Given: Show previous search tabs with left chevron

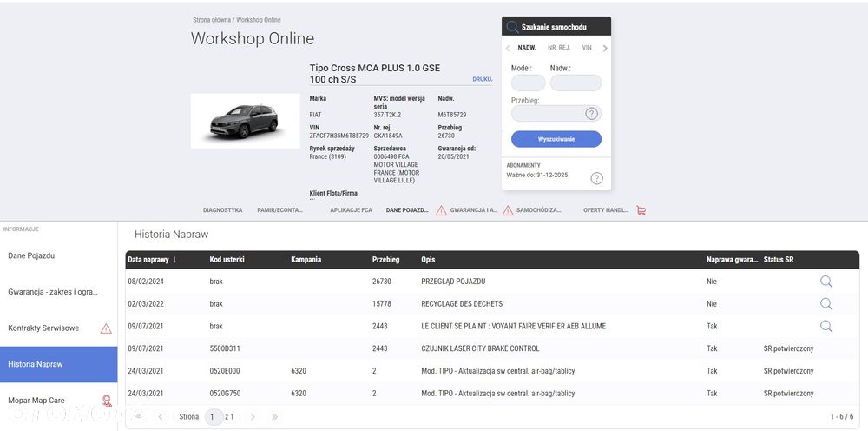Looking at the screenshot, I should (508, 48).
